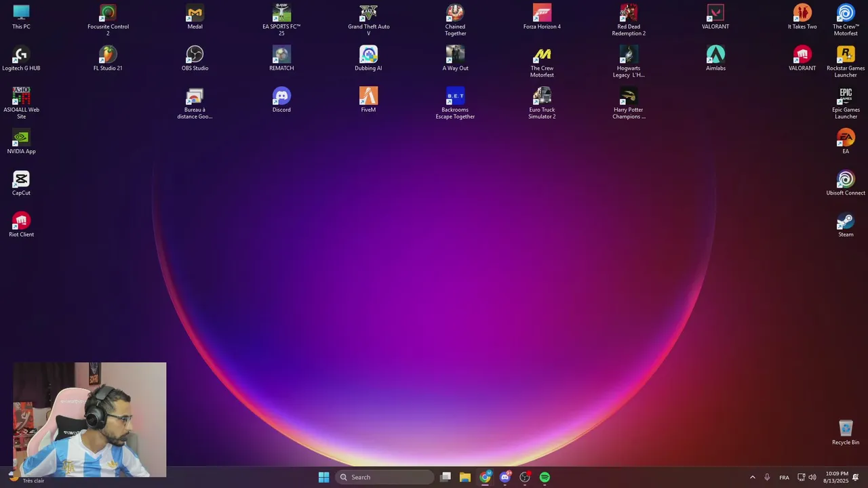868x488 pixels.
Task: Select Forza Horizon 4 shortcut
Action: click(x=542, y=17)
